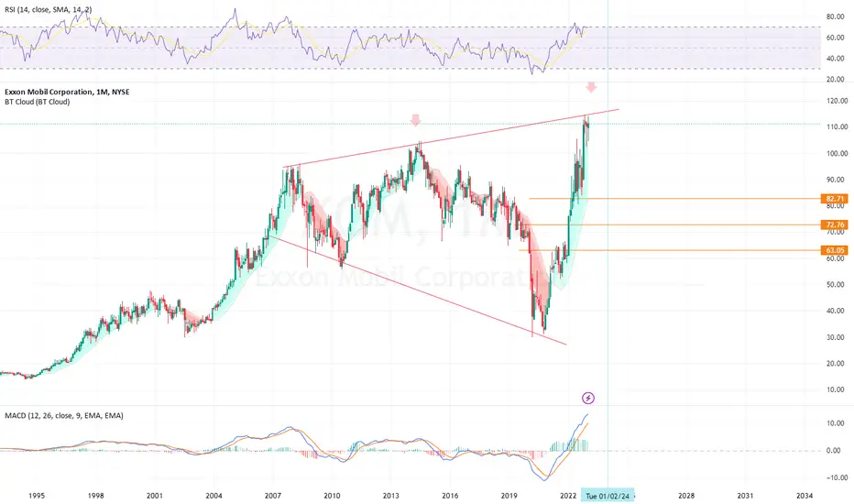The width and height of the screenshot is (854, 504).
Task: Click the 2016 label on time axis
Action: pyautogui.click(x=450, y=496)
